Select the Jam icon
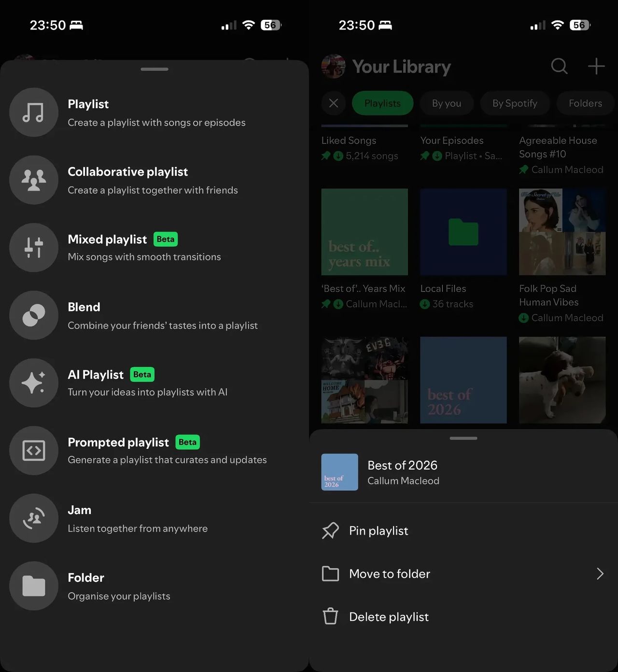Image resolution: width=618 pixels, height=672 pixels. (x=34, y=518)
